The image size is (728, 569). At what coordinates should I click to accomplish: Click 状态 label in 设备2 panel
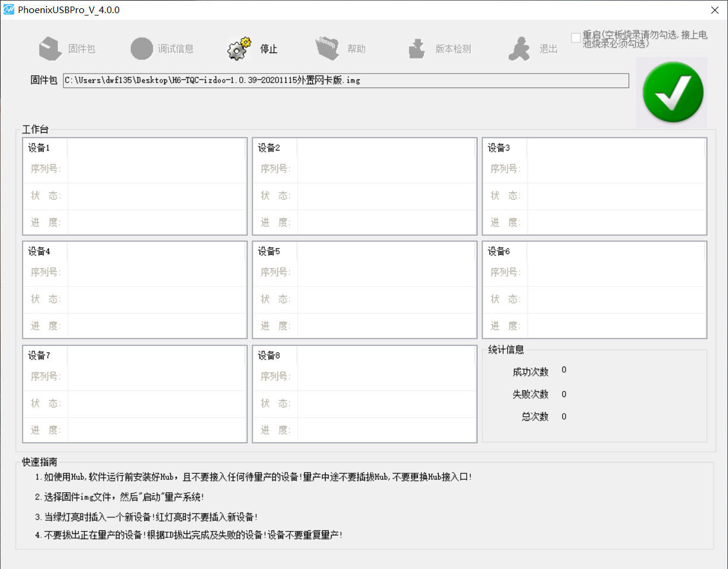pyautogui.click(x=276, y=196)
